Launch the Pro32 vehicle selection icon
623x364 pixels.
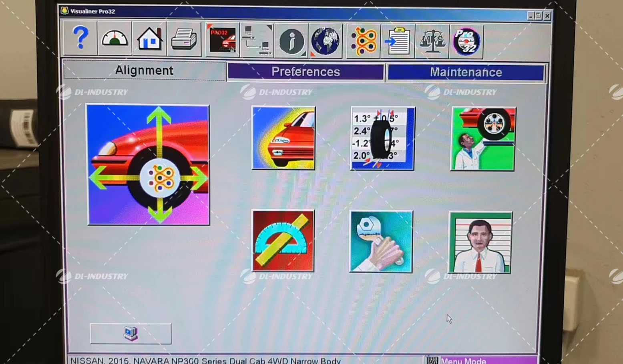point(222,39)
